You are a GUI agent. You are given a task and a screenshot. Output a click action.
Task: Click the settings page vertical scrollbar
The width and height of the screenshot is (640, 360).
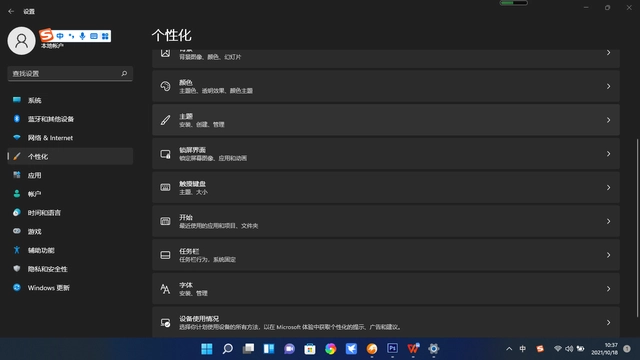pyautogui.click(x=637, y=228)
